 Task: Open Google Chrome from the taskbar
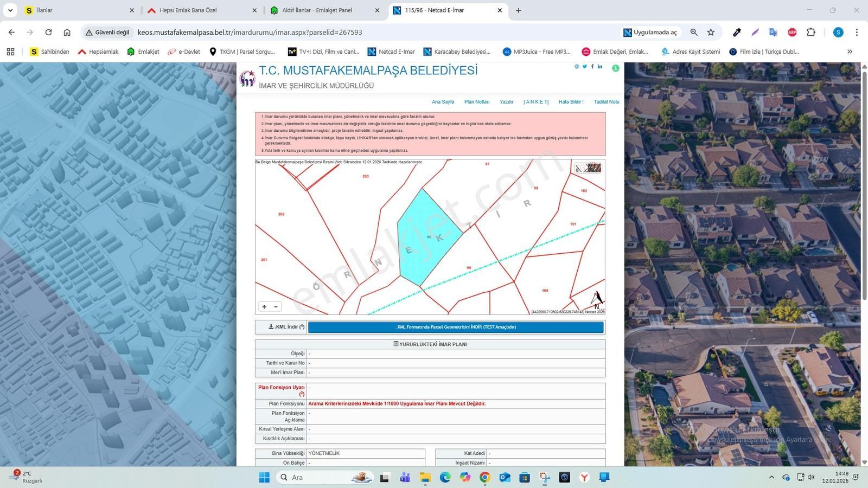coord(484,477)
